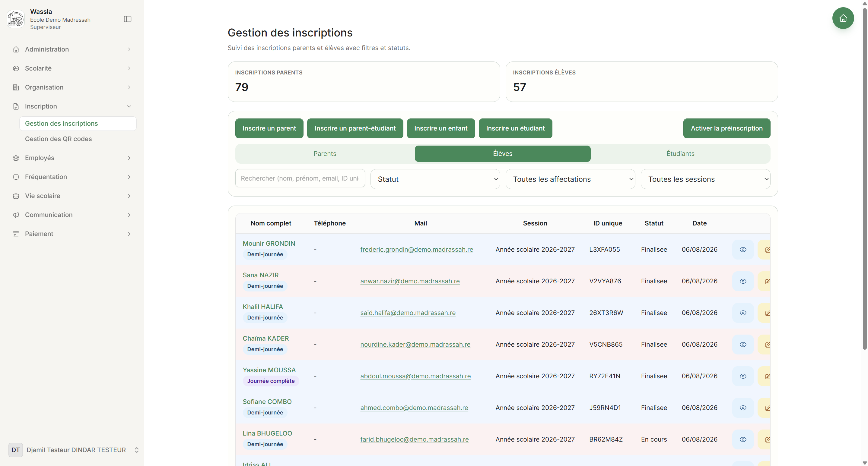View Sana NAZIR's details with eye icon
Viewport: 868px width, 466px height.
click(743, 281)
